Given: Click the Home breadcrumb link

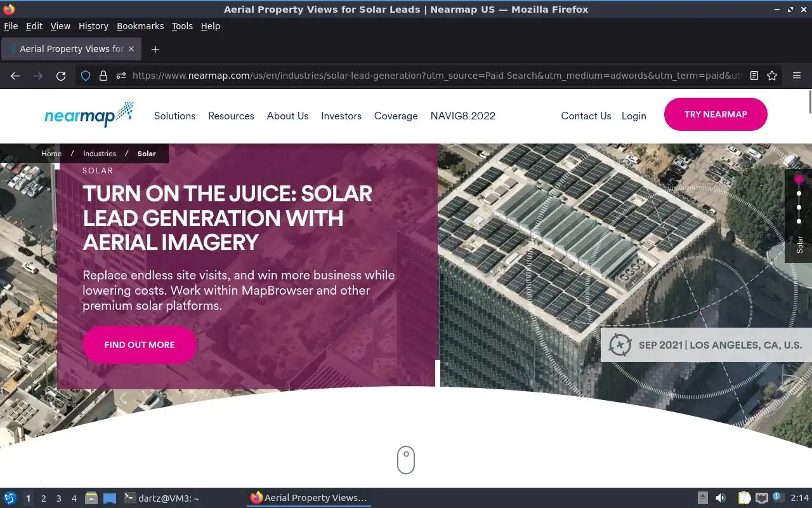Looking at the screenshot, I should [x=51, y=154].
